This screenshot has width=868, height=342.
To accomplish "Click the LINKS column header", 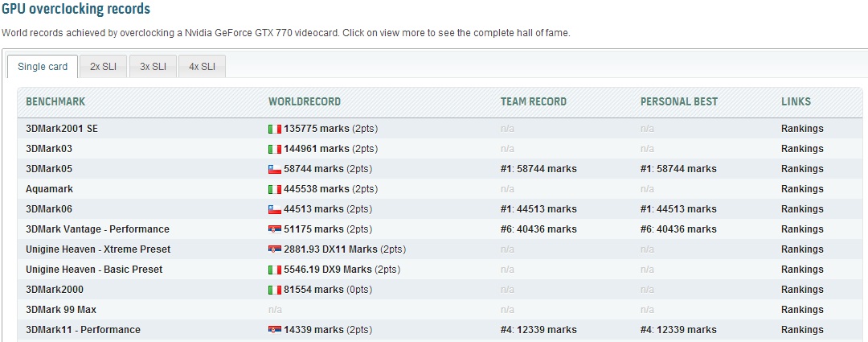I will [x=796, y=102].
